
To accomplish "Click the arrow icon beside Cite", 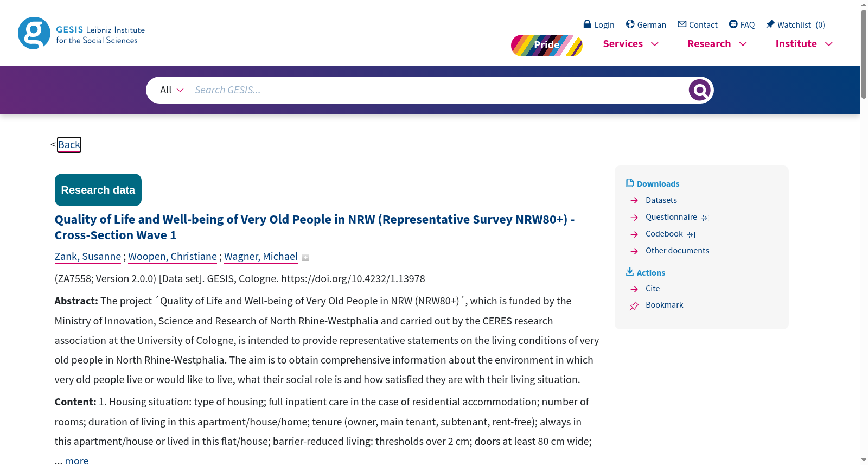I will point(634,289).
